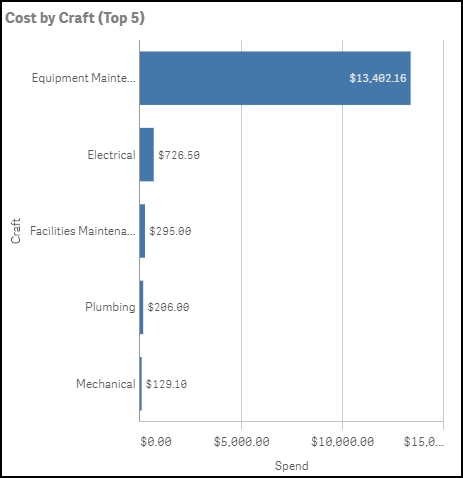Click the $129.10 value label
The height and width of the screenshot is (478, 463).
click(x=166, y=384)
